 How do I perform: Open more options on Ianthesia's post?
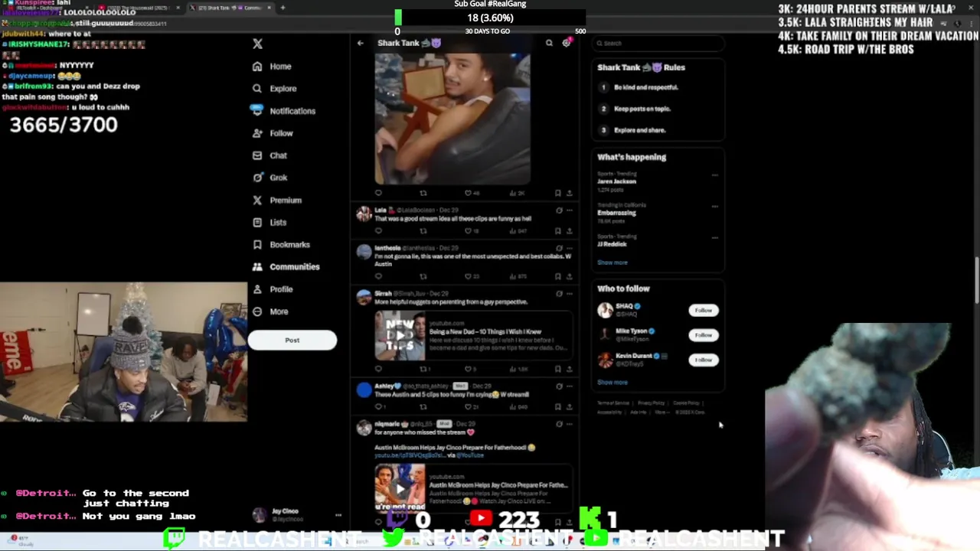(x=570, y=248)
